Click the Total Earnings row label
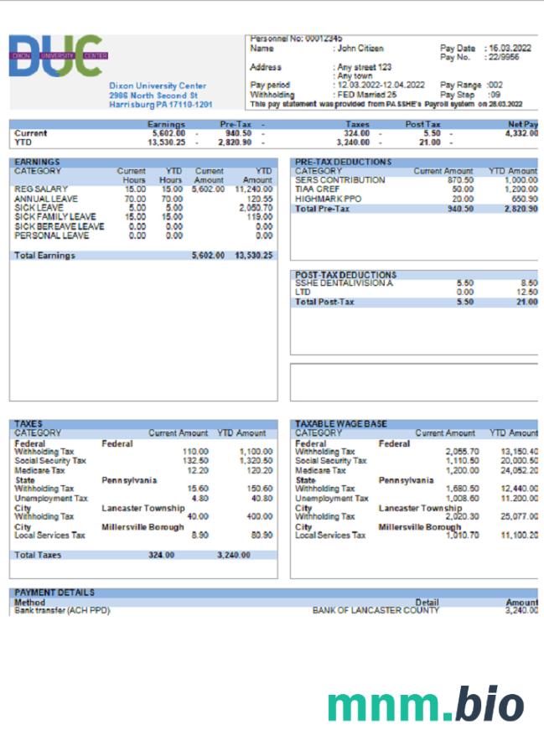This screenshot has width=544, height=756. point(44,255)
